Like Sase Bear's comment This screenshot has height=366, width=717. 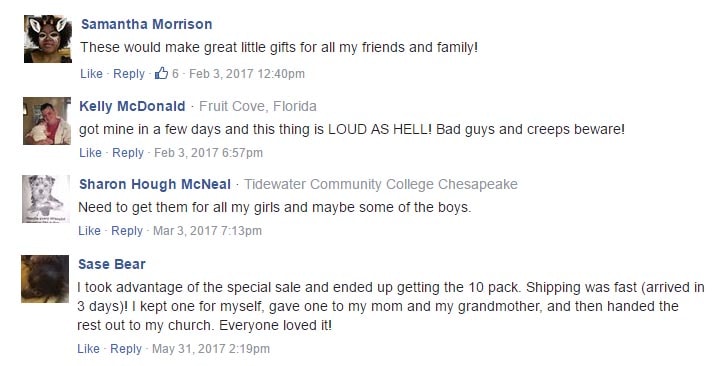(x=89, y=349)
